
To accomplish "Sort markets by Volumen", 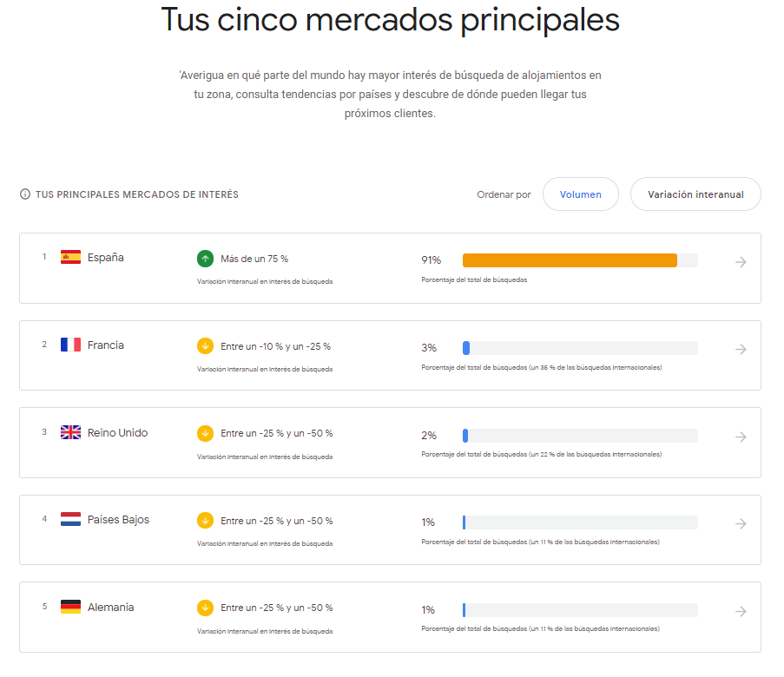I will [x=580, y=194].
